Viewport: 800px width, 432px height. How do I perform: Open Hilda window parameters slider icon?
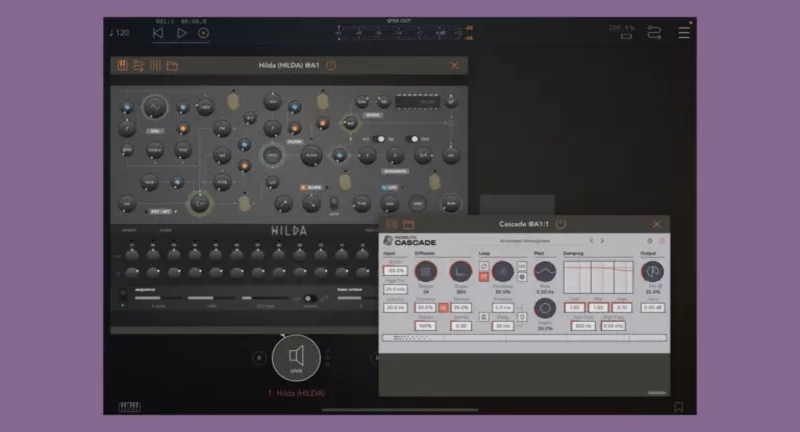pos(155,66)
